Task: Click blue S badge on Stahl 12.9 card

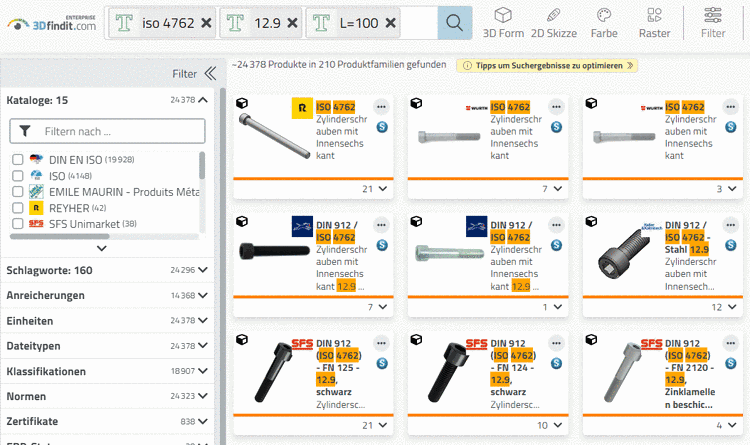Action: point(730,245)
